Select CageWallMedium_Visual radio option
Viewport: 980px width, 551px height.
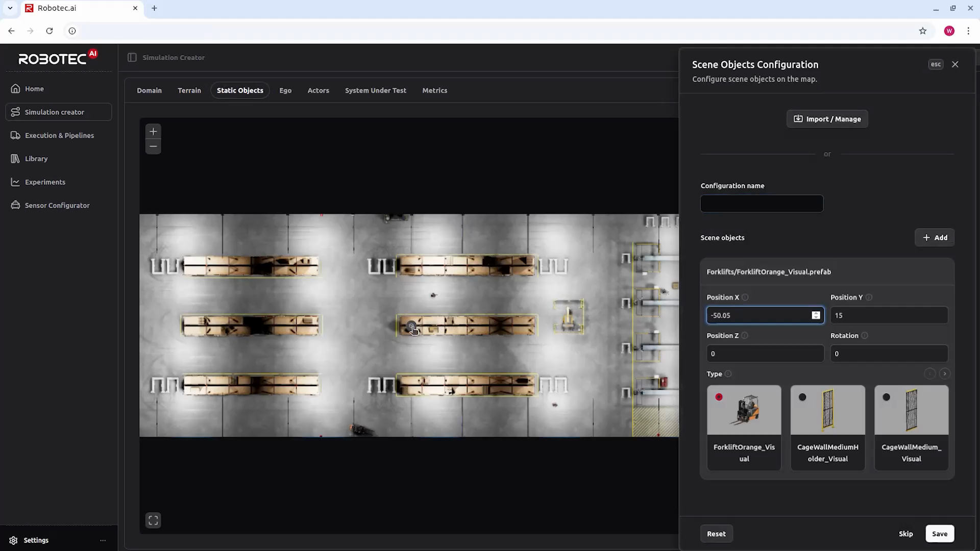coord(887,397)
